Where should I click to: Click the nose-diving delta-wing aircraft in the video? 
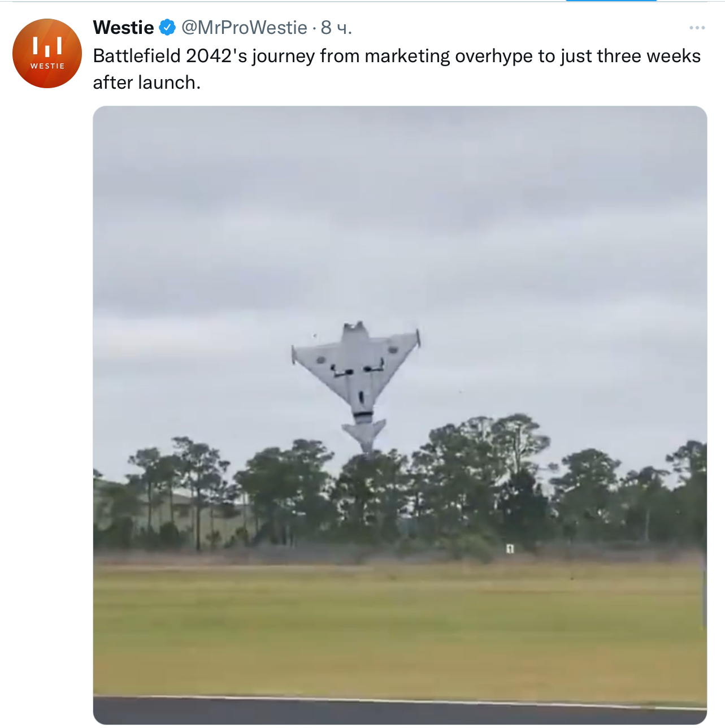[x=357, y=386]
